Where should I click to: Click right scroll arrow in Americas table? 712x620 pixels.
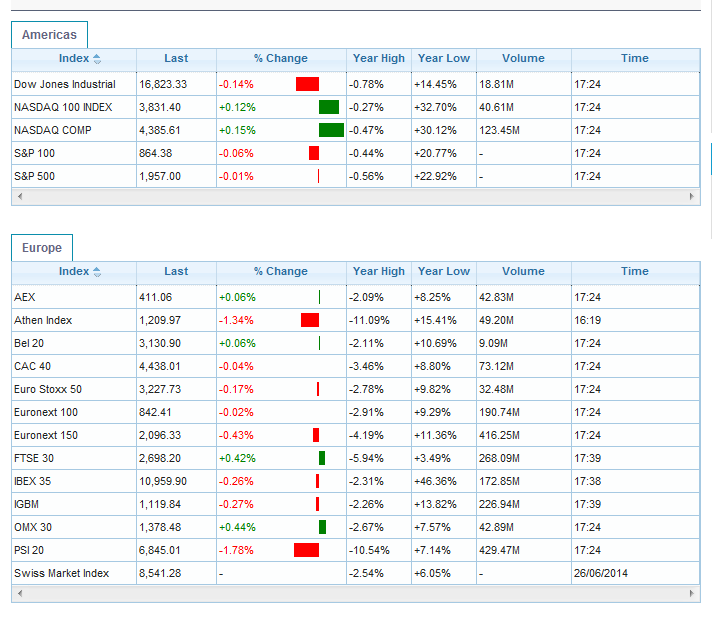tap(693, 197)
